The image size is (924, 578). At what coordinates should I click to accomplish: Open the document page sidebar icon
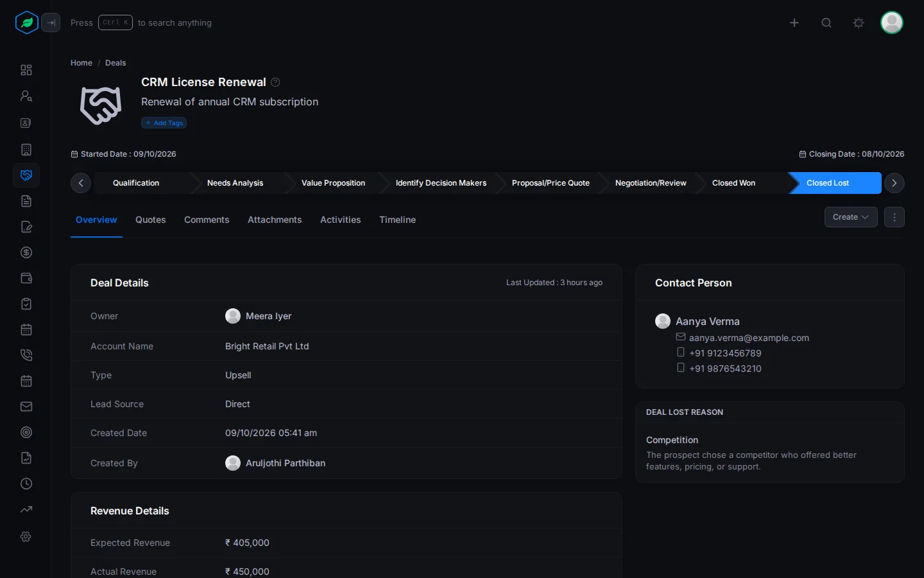click(x=26, y=201)
